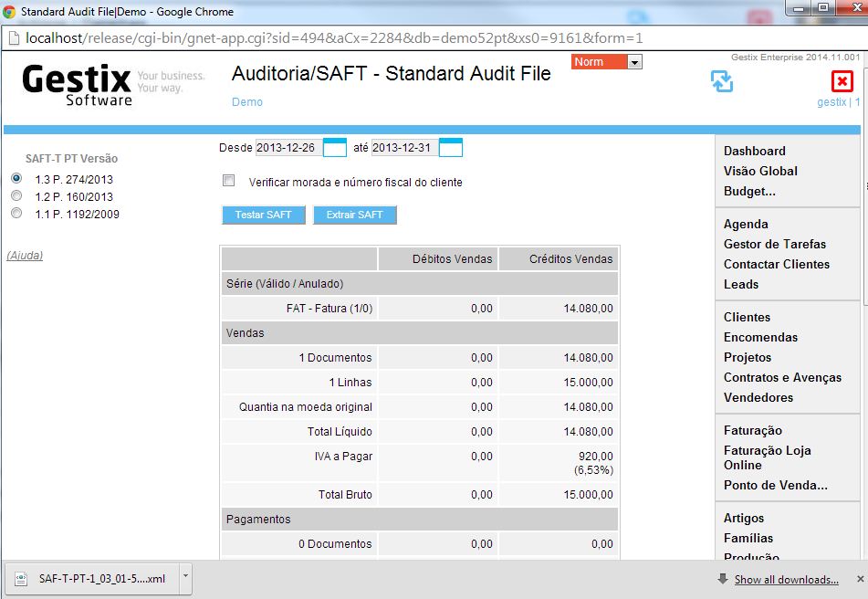The height and width of the screenshot is (599, 868).
Task: Open Dashboard in side menu
Action: click(x=755, y=152)
